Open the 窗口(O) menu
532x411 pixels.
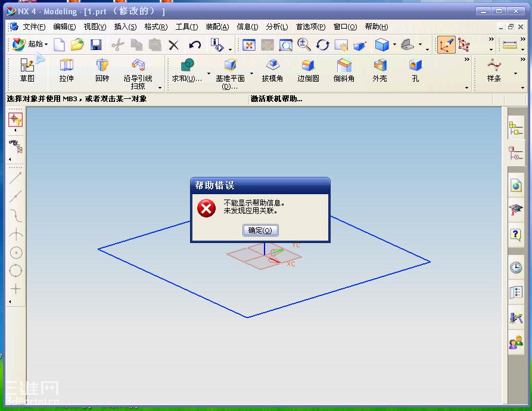(x=345, y=27)
